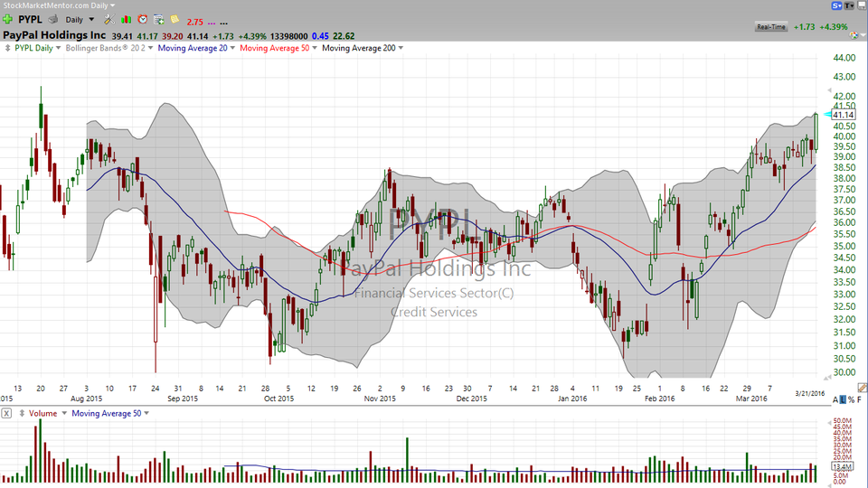The height and width of the screenshot is (488, 868).
Task: Click the open price 39.41
Action: (122, 36)
